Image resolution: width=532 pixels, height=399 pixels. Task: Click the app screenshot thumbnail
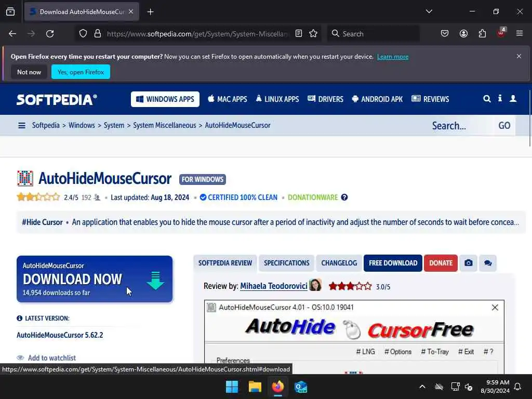click(x=354, y=337)
